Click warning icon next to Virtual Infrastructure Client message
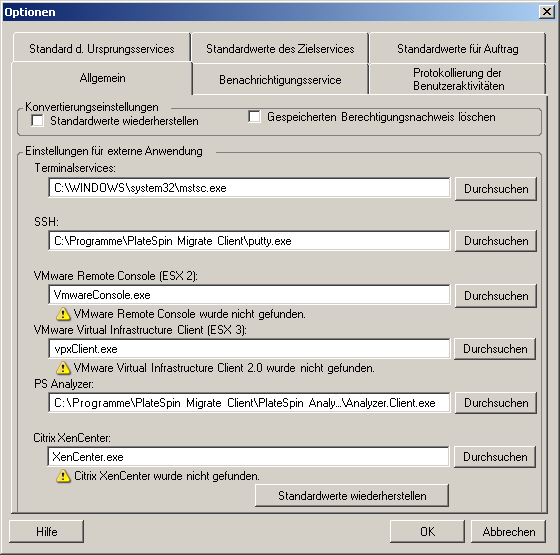 63,368
